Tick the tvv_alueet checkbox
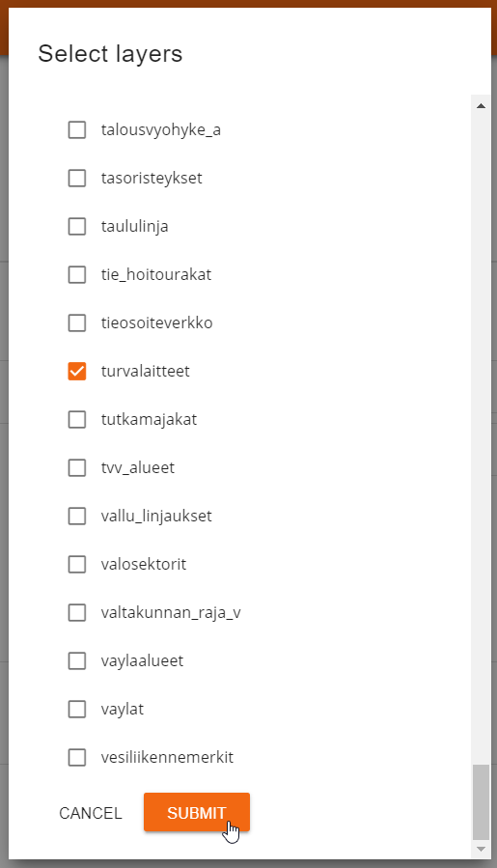The width and height of the screenshot is (497, 868). (77, 467)
